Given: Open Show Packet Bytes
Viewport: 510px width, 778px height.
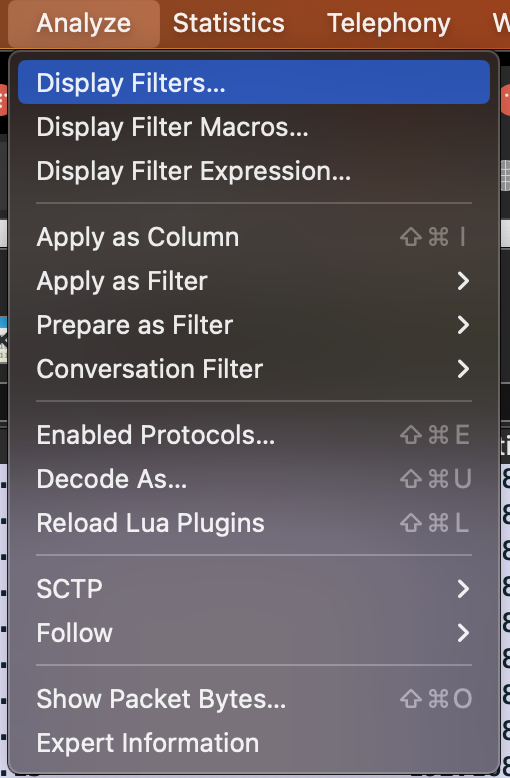Looking at the screenshot, I should point(254,699).
